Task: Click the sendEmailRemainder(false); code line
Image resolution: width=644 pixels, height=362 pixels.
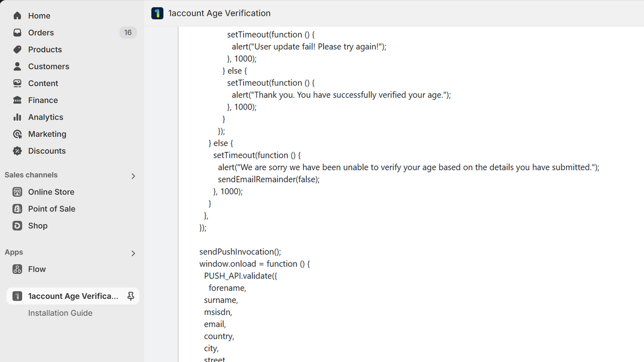Action: [x=269, y=179]
